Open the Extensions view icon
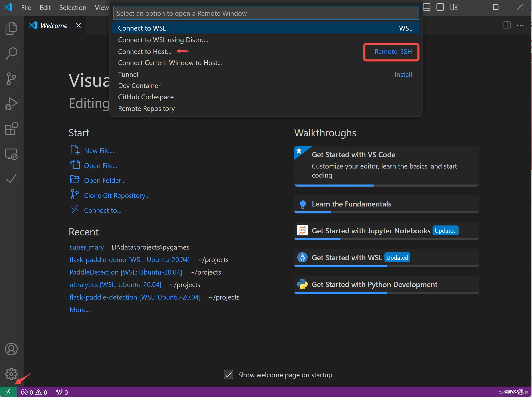Viewport: 532px width, 397px height. [x=11, y=129]
